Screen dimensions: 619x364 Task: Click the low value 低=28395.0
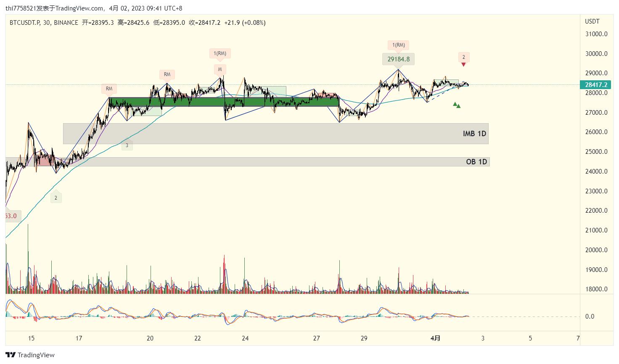[x=169, y=23]
